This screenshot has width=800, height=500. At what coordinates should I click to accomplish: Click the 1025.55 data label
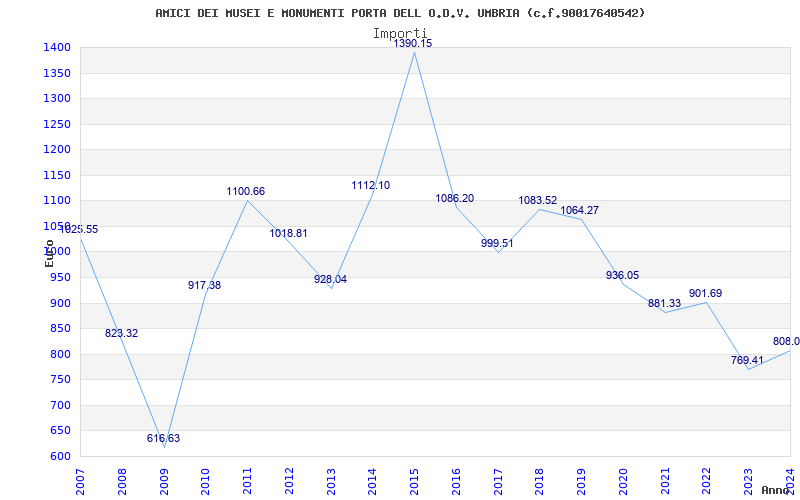(x=79, y=230)
